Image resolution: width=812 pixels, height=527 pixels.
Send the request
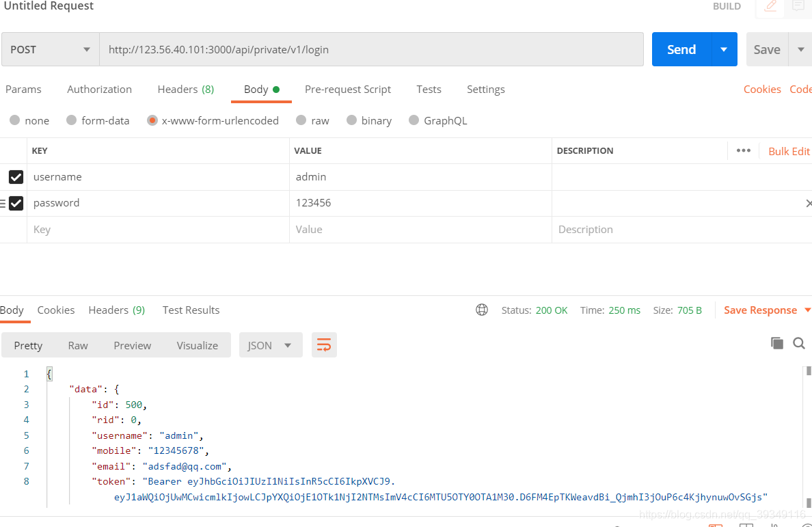pos(681,50)
